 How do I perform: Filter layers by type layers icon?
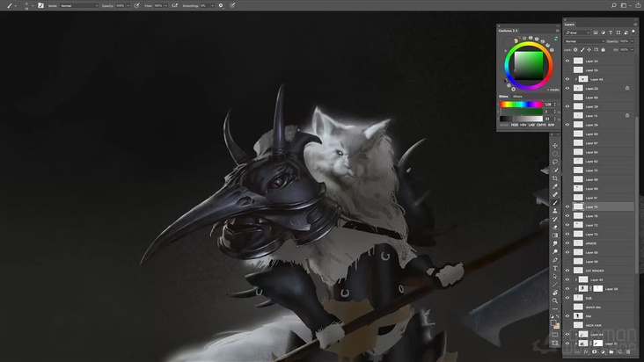pos(611,33)
